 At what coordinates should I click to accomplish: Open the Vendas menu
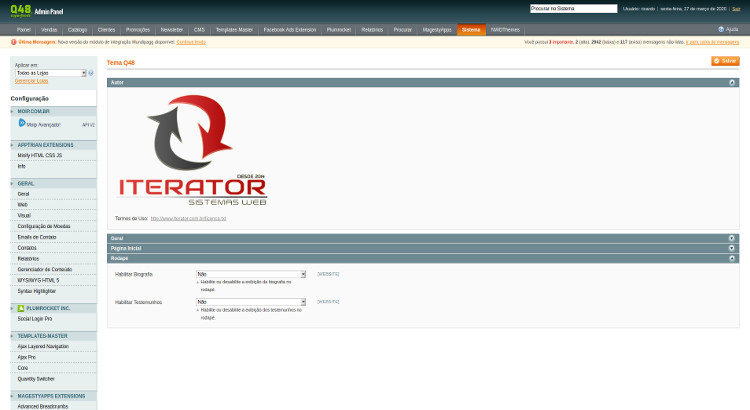(49, 30)
